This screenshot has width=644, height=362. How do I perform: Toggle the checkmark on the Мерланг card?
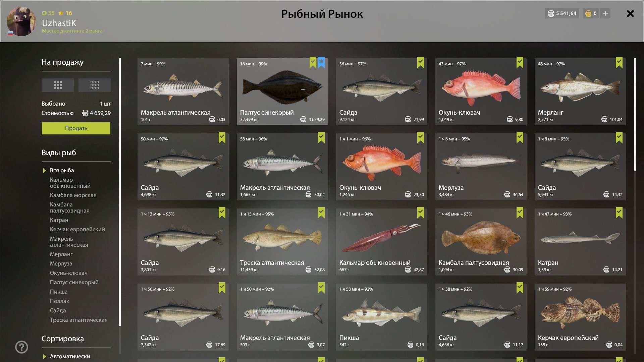[619, 63]
